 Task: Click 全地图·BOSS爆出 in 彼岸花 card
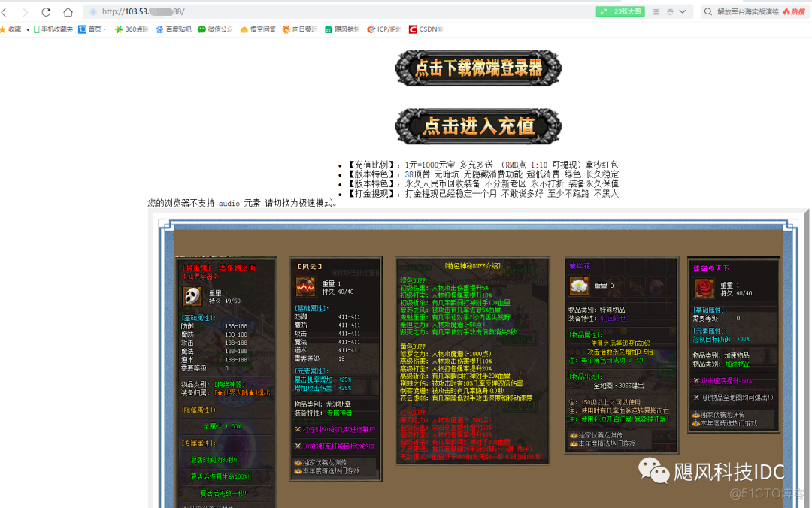click(x=618, y=386)
